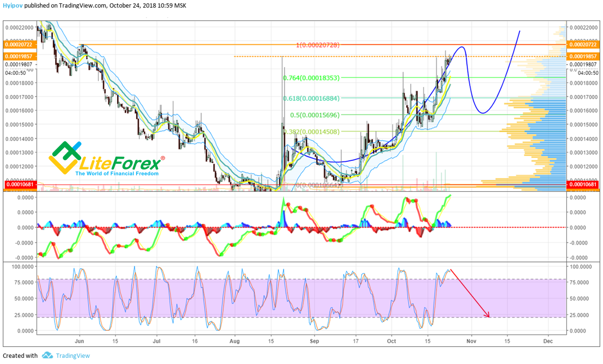This screenshot has height=364, width=603.
Task: Select Fibonacci label 0(0.00010664)
Action: pos(319,185)
